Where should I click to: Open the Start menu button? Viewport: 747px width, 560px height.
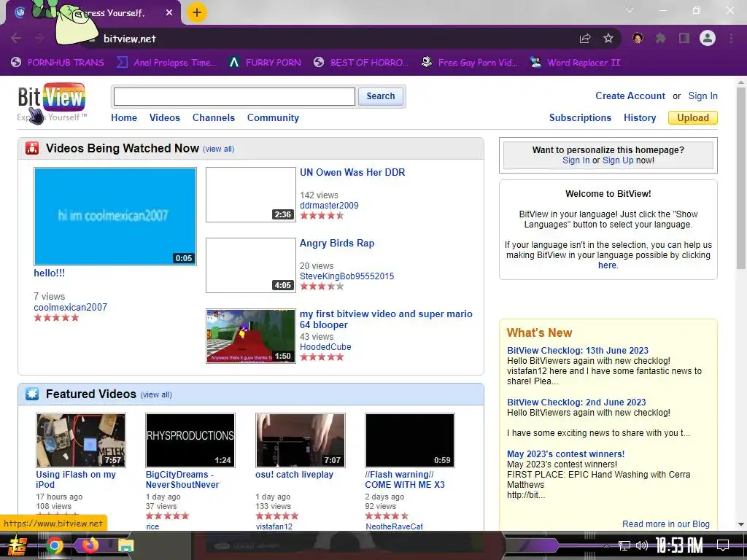click(18, 545)
